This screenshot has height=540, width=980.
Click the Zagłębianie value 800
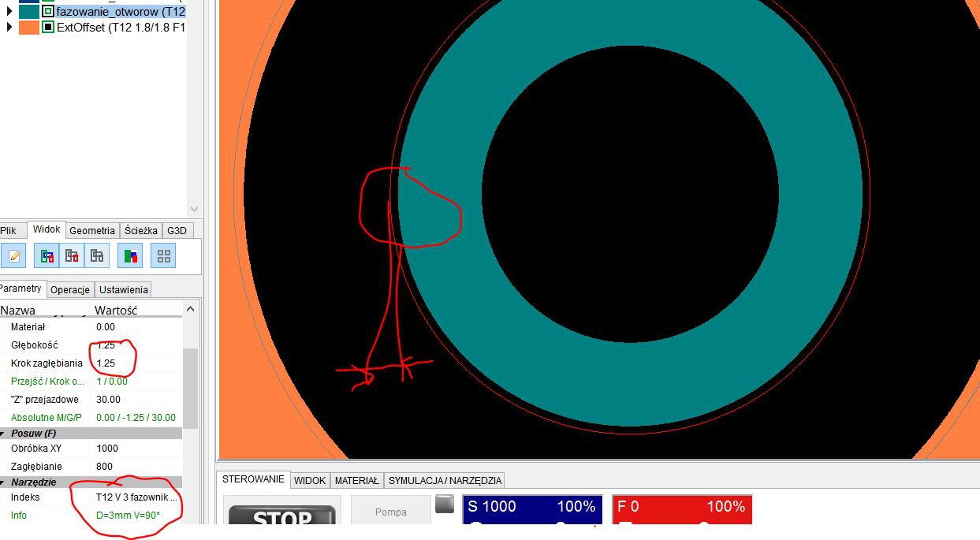click(104, 467)
